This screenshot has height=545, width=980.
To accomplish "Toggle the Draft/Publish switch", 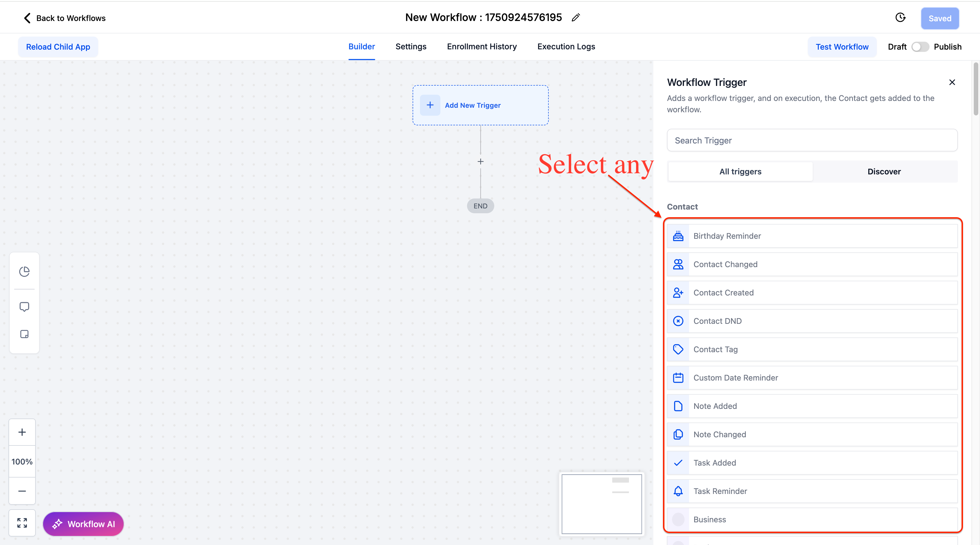I will [920, 47].
